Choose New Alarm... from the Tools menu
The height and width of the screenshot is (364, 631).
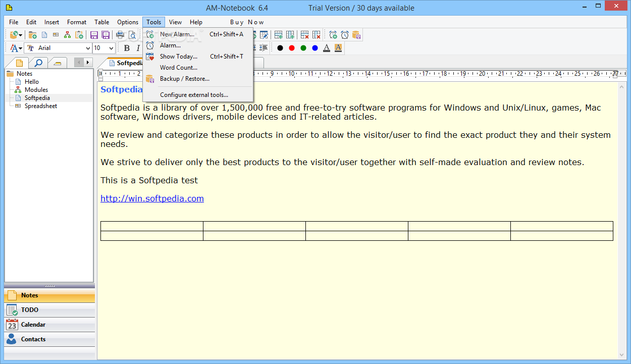tap(198, 34)
